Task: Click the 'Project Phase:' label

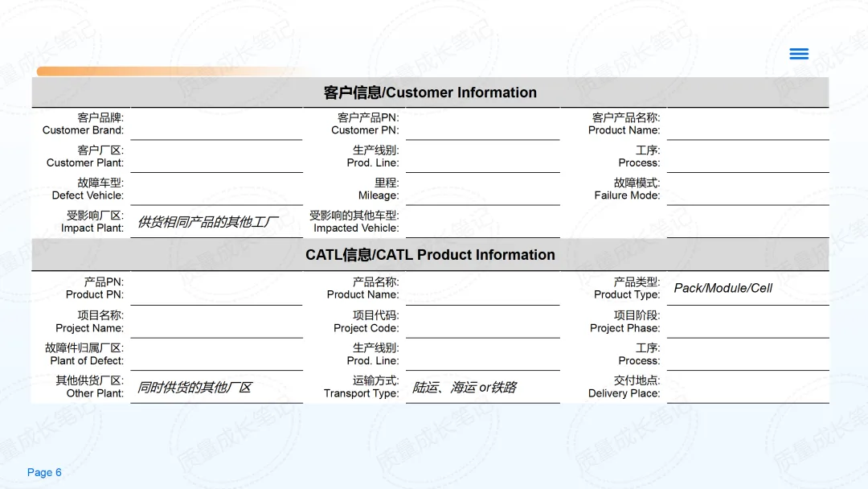Action: tap(625, 328)
